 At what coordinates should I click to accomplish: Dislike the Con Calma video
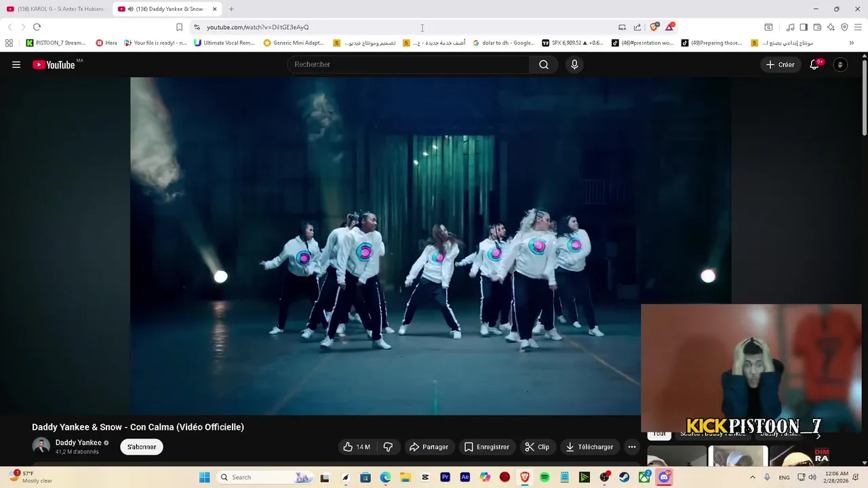pos(388,447)
